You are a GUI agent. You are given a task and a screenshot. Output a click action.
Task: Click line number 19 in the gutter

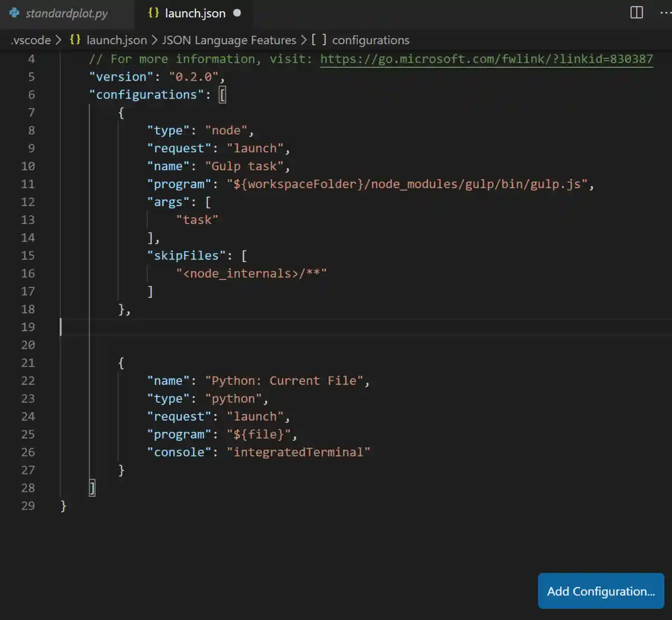pos(28,327)
